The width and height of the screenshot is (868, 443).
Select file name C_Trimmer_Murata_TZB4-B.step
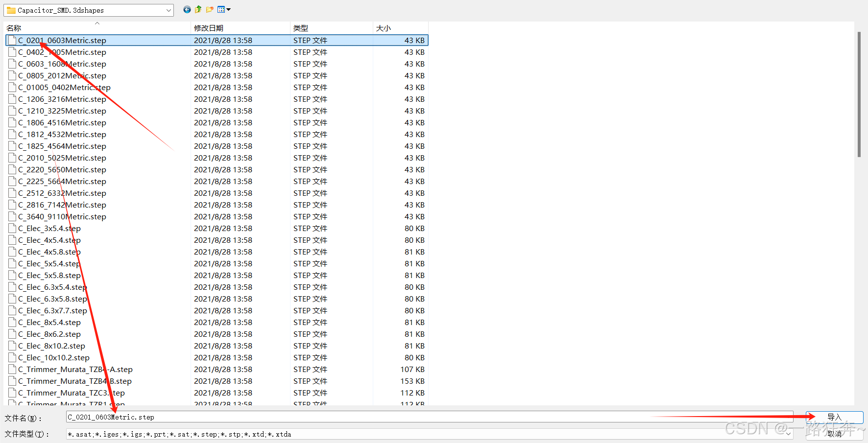point(75,381)
